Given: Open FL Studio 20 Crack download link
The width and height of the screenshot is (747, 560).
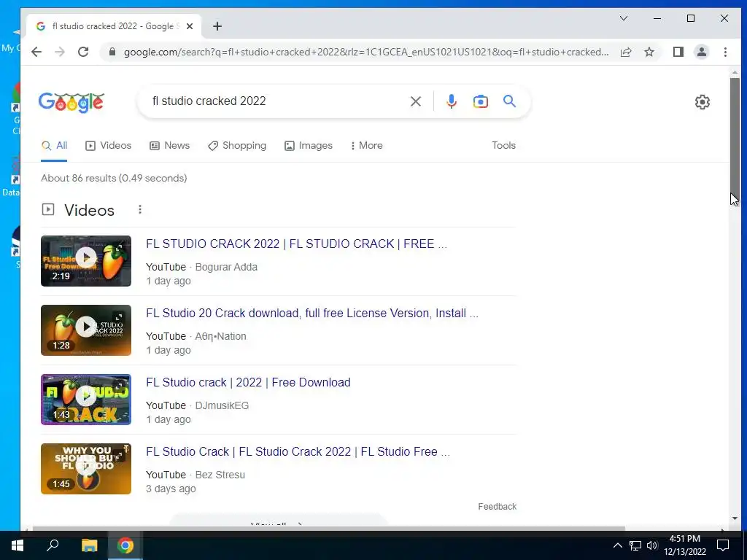Looking at the screenshot, I should pyautogui.click(x=312, y=313).
